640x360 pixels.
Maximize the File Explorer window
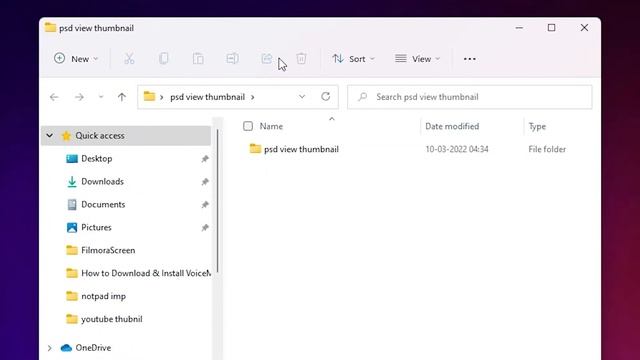pyautogui.click(x=551, y=28)
